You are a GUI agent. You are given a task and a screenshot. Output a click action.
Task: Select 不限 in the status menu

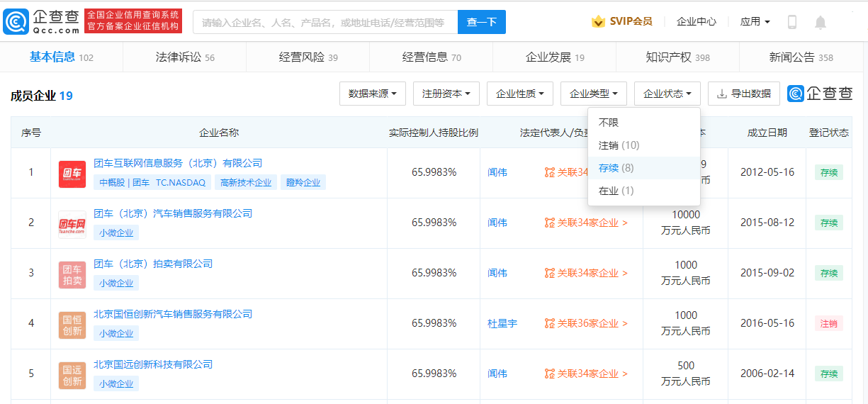pyautogui.click(x=644, y=123)
